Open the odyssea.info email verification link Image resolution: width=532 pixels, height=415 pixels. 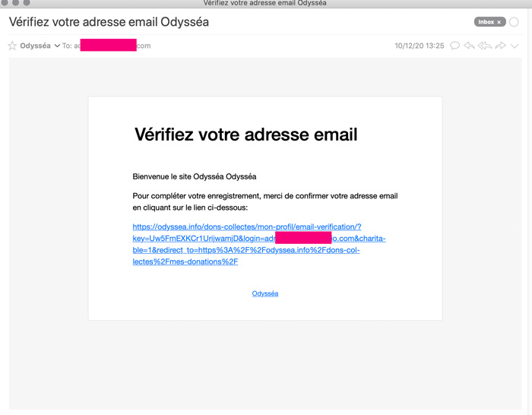(x=259, y=244)
